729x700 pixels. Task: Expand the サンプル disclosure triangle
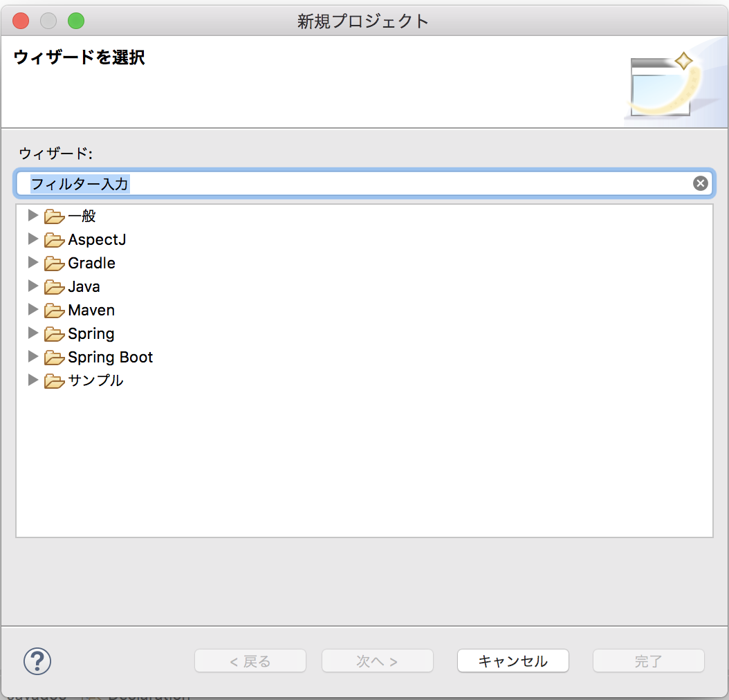pyautogui.click(x=33, y=380)
